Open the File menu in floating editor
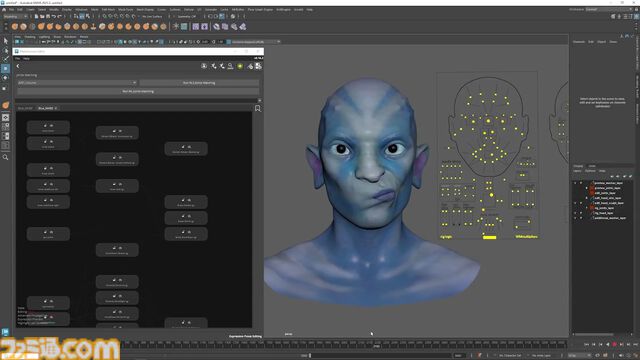Screen dimensions: 640x360 pyautogui.click(x=18, y=58)
